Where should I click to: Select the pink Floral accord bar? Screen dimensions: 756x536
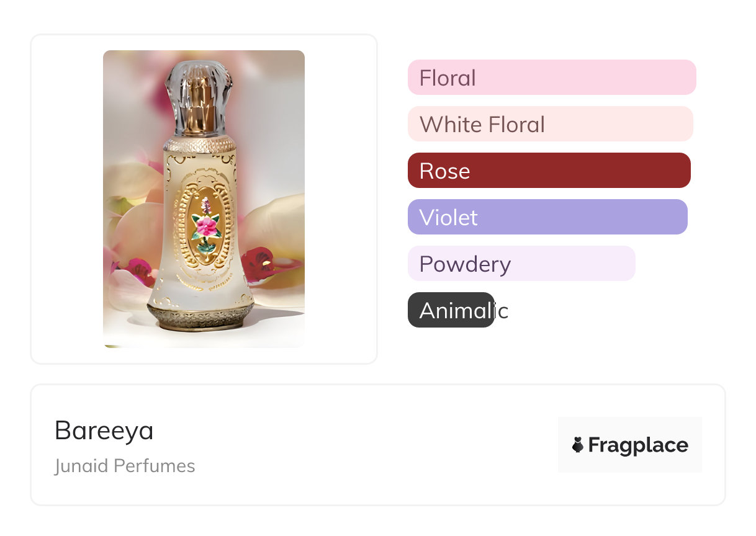[x=551, y=78]
